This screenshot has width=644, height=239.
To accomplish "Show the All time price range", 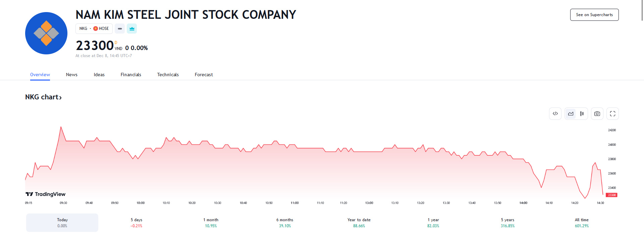I will click(582, 223).
